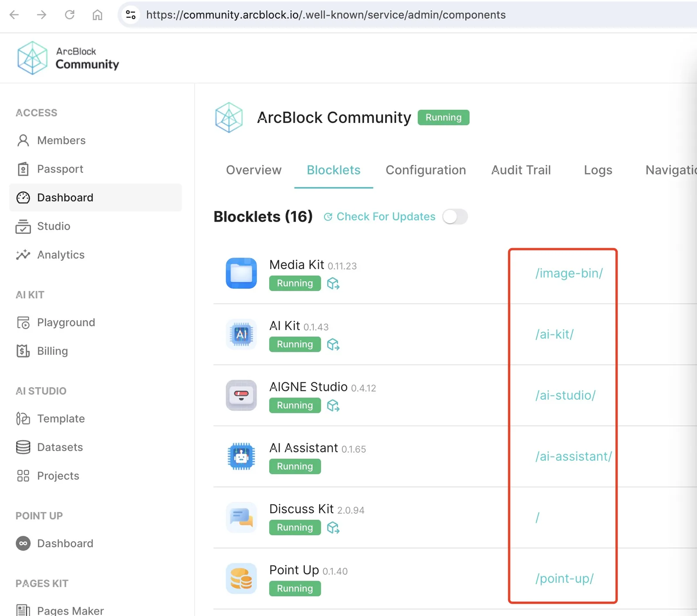Viewport: 697px width, 616px height.
Task: Select the highlighted Dashboard item under Access
Action: [95, 198]
